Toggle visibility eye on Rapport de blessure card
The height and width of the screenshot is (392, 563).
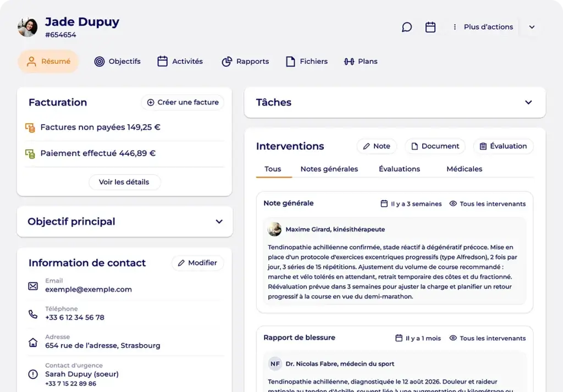coord(453,338)
